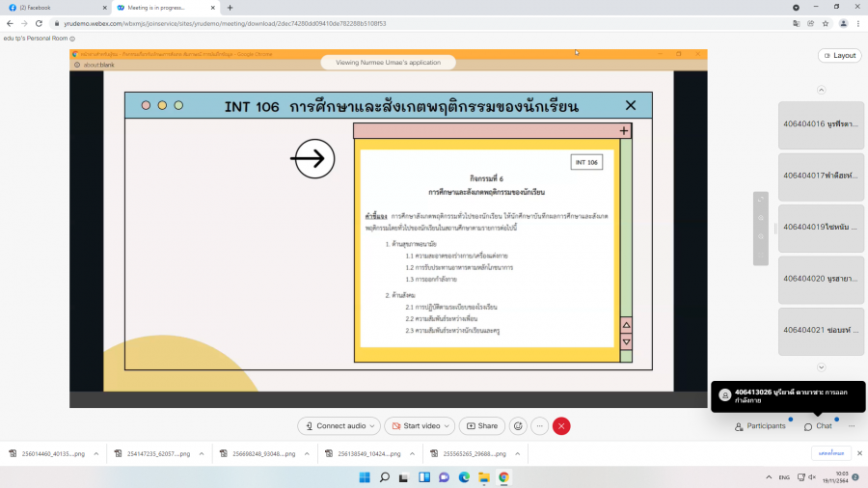Toggle the Participants panel
The image size is (868, 488).
click(x=759, y=425)
